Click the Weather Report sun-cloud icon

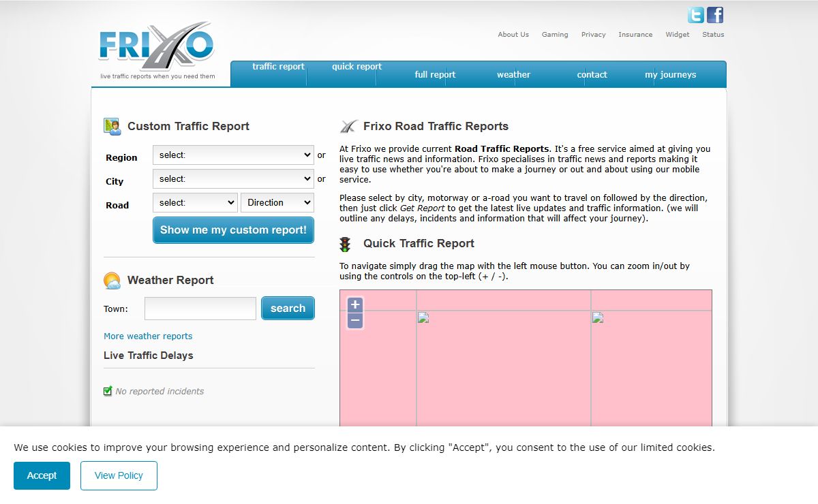pos(112,281)
